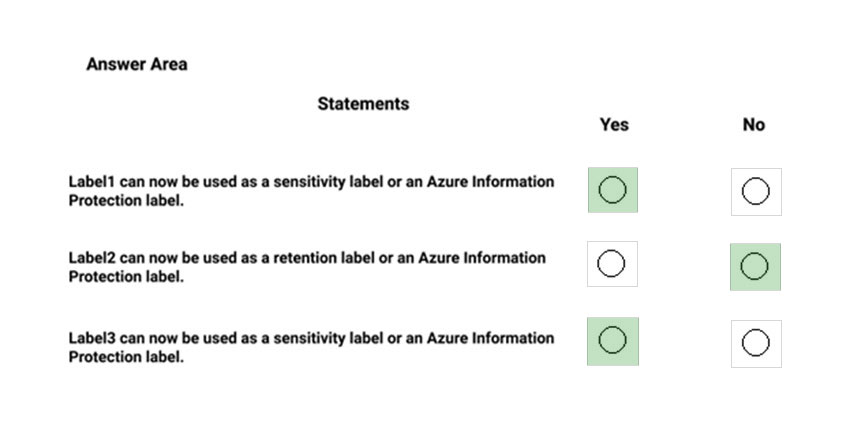Select Yes for the Label1 statement
The width and height of the screenshot is (850, 430).
[613, 190]
